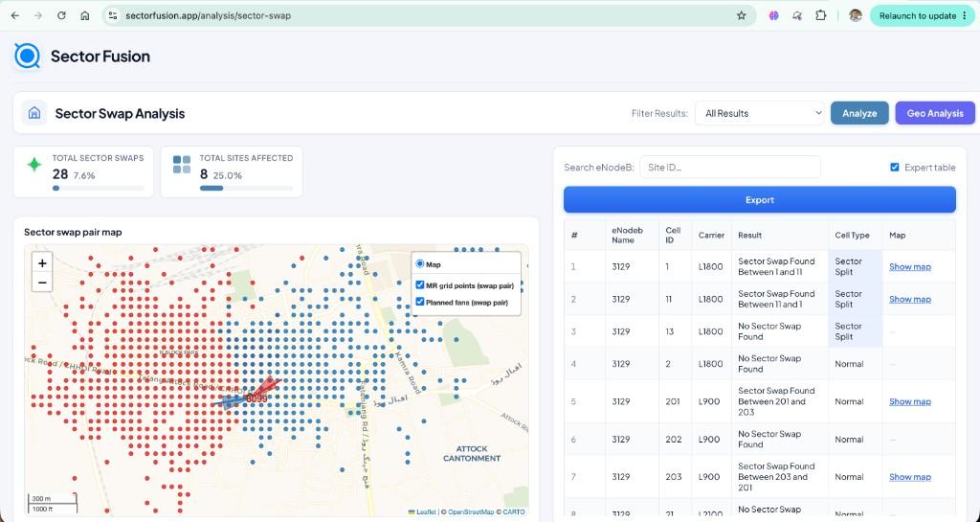Zoom in on the map
Screen dimensions: 980x522
[42, 262]
